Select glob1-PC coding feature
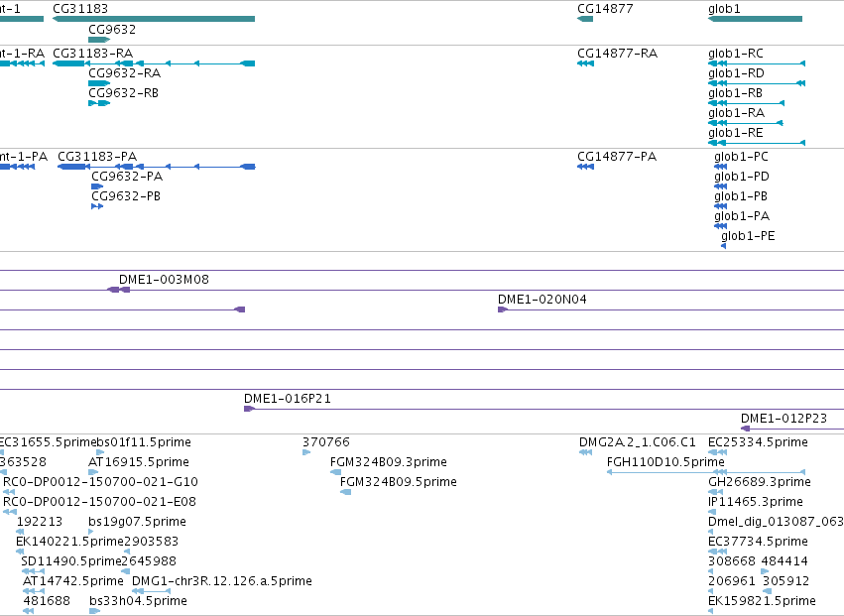 click(720, 167)
